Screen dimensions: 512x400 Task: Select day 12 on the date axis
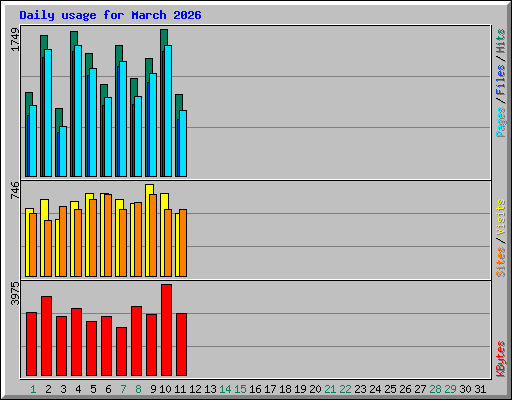195,389
